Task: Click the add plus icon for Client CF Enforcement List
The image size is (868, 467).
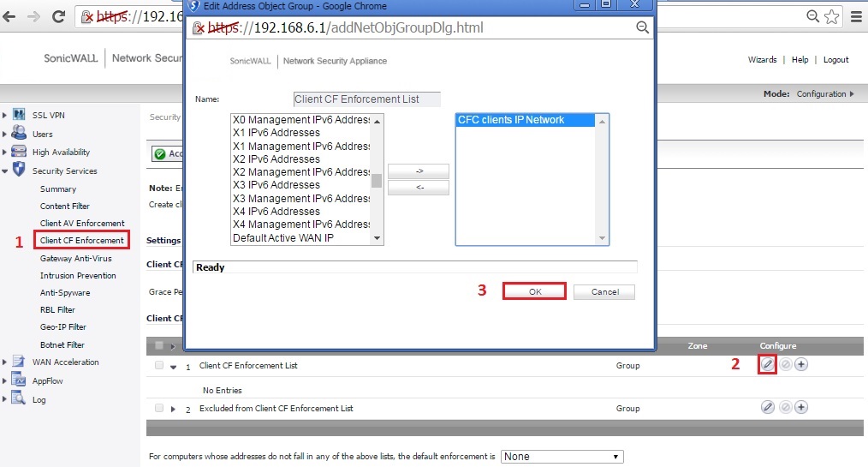Action: coord(801,364)
